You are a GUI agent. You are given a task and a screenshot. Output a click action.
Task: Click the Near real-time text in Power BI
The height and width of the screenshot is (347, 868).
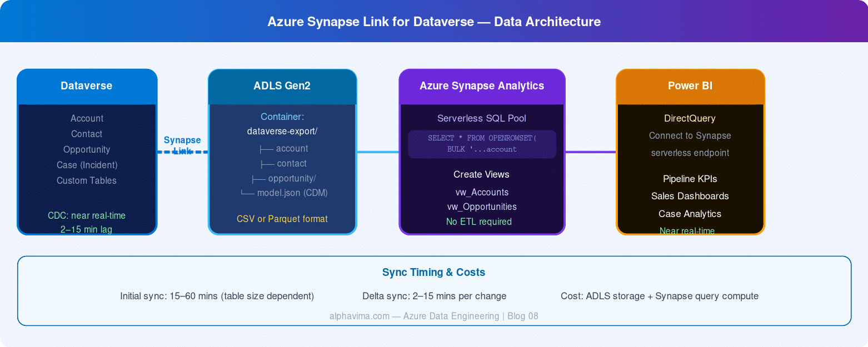point(687,230)
